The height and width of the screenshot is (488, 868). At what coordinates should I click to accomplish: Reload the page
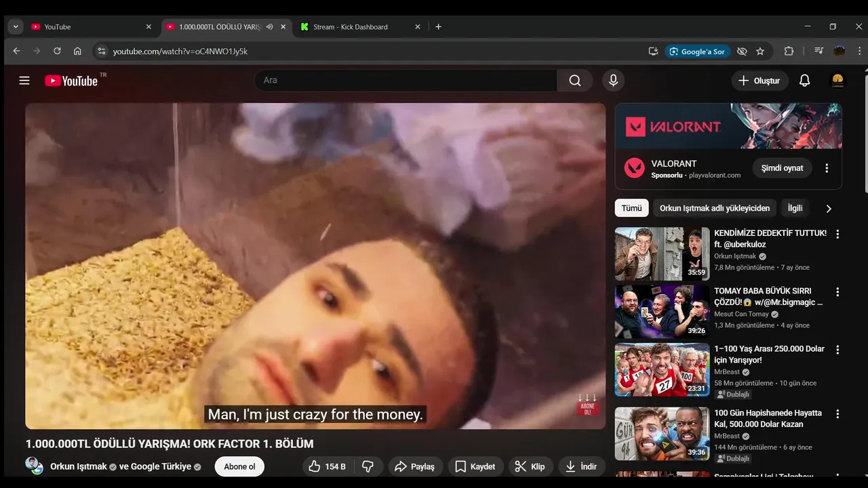(57, 51)
